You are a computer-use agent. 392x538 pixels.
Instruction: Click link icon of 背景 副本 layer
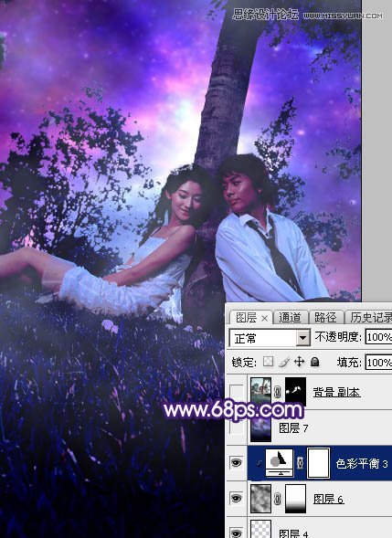click(278, 392)
